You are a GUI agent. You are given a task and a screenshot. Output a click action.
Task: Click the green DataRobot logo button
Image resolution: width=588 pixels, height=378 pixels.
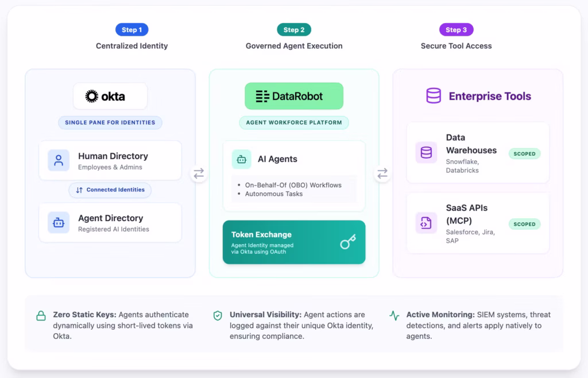coord(294,97)
